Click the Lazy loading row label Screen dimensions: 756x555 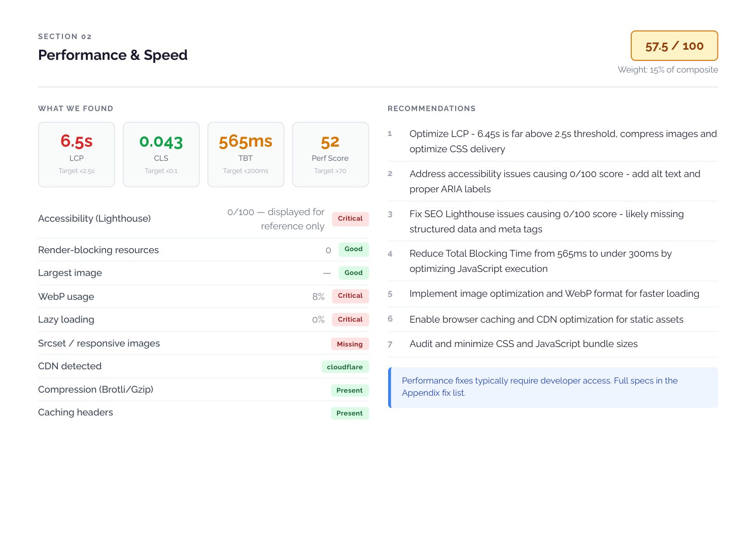(x=66, y=320)
